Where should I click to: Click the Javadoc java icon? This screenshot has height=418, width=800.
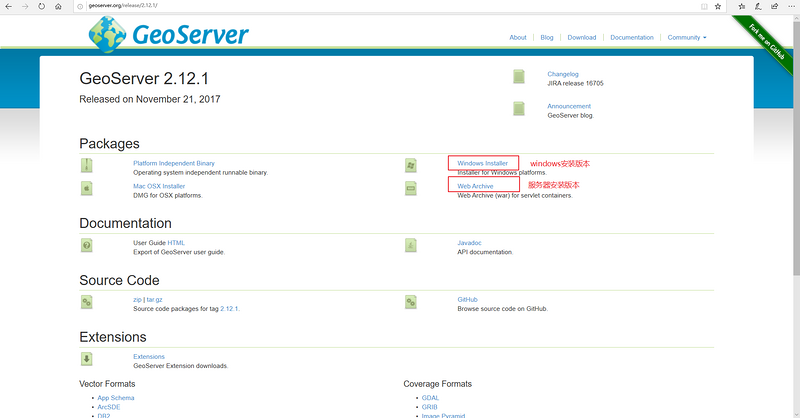tap(411, 245)
